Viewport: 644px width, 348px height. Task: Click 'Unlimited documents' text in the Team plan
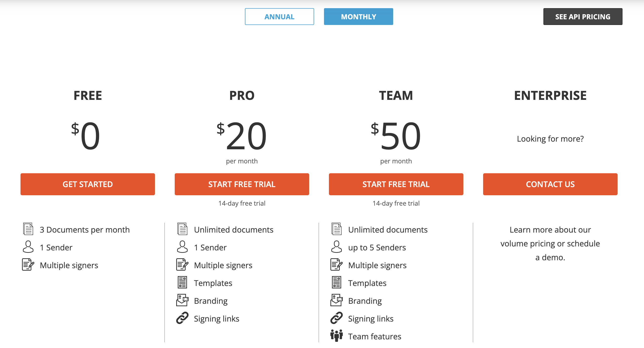[x=388, y=230]
